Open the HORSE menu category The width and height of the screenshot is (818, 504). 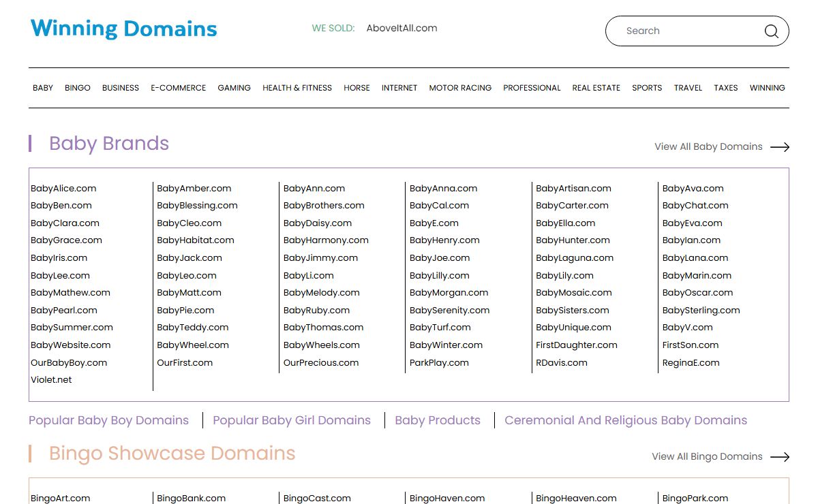357,88
